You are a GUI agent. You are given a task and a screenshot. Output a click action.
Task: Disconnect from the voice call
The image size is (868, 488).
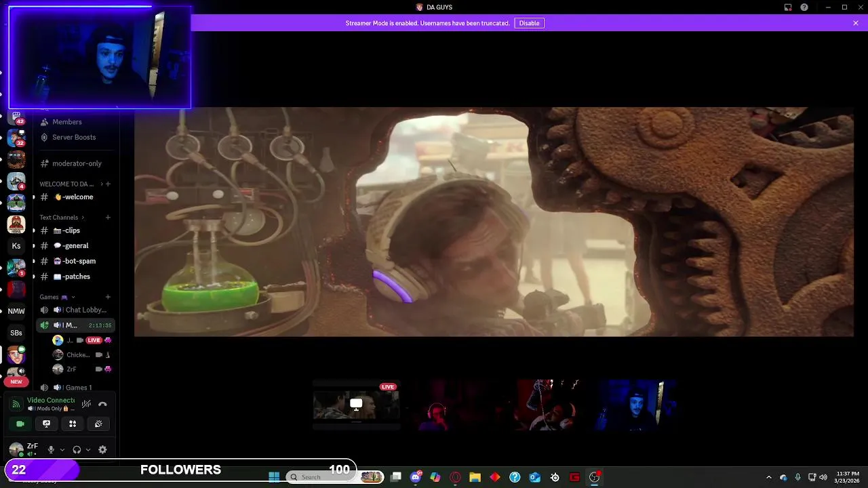click(x=102, y=404)
